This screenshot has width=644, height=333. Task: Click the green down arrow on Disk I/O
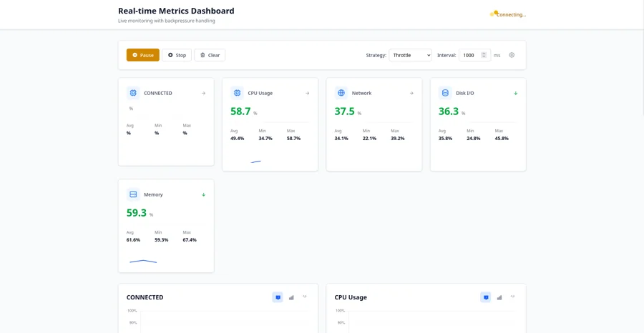coord(515,93)
